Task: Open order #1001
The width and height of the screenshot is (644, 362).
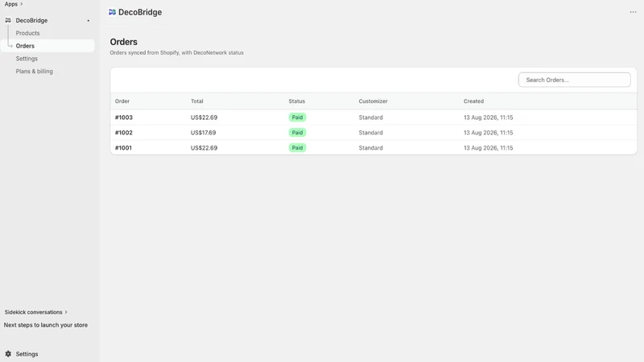Action: (x=123, y=148)
